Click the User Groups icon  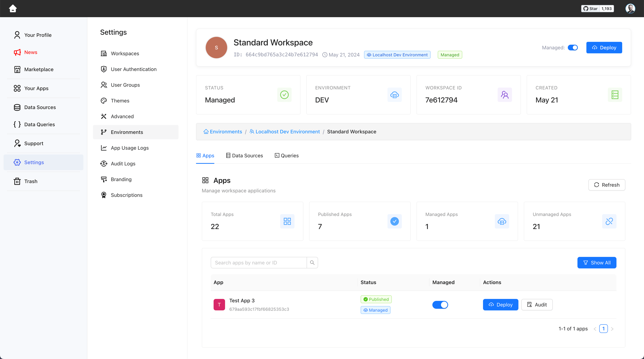103,85
